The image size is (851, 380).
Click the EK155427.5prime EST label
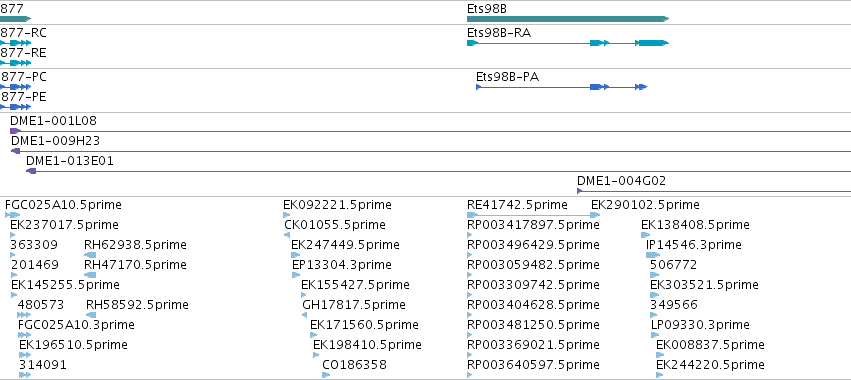(x=355, y=285)
